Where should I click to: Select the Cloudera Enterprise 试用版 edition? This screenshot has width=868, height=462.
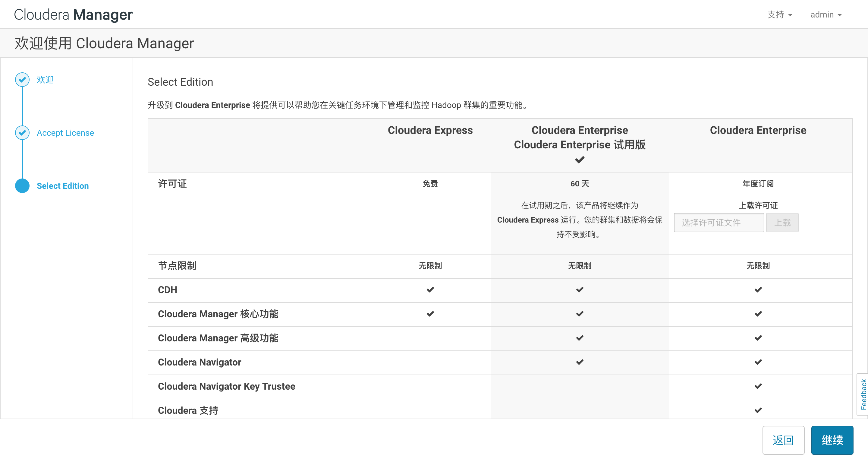580,145
